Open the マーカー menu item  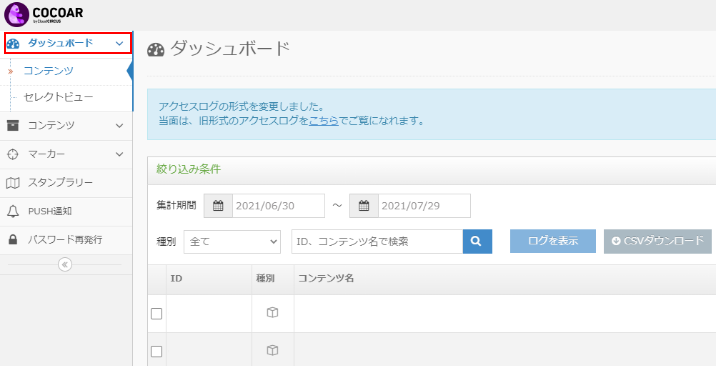pyautogui.click(x=66, y=154)
